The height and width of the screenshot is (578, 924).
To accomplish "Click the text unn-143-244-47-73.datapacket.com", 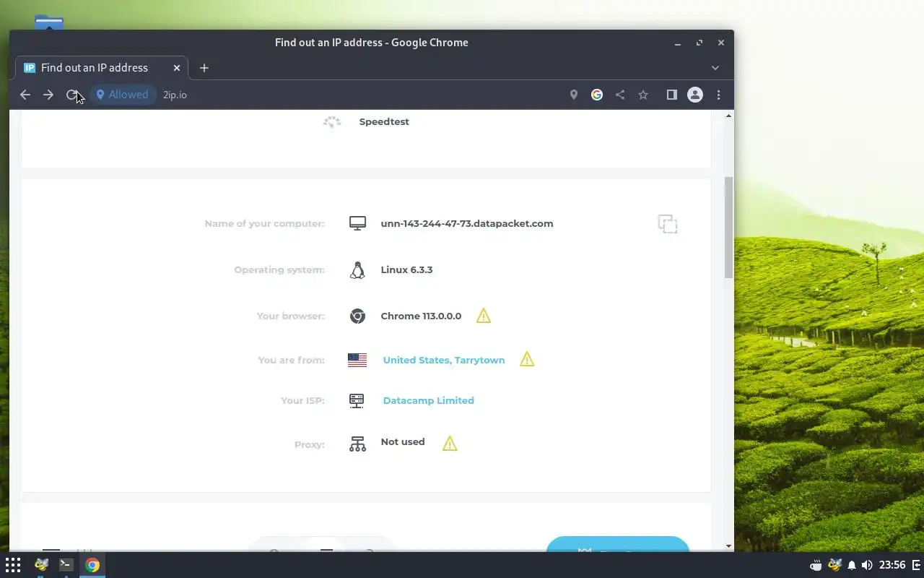I will [x=467, y=223].
